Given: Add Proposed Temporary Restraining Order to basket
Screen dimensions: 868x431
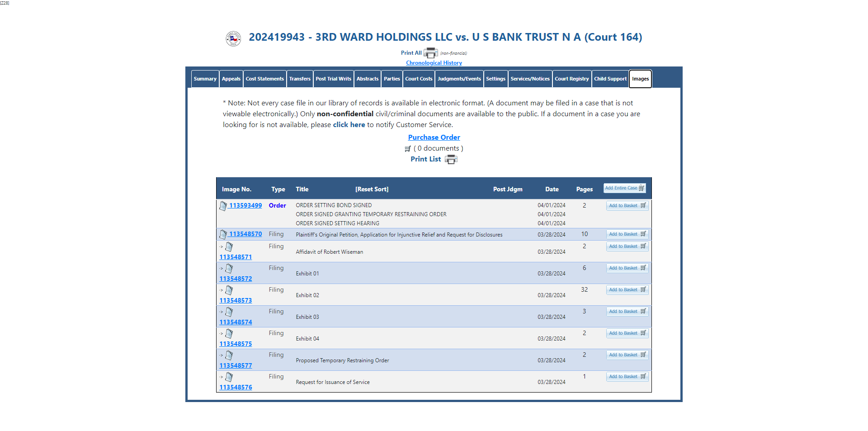Looking at the screenshot, I should (x=627, y=355).
